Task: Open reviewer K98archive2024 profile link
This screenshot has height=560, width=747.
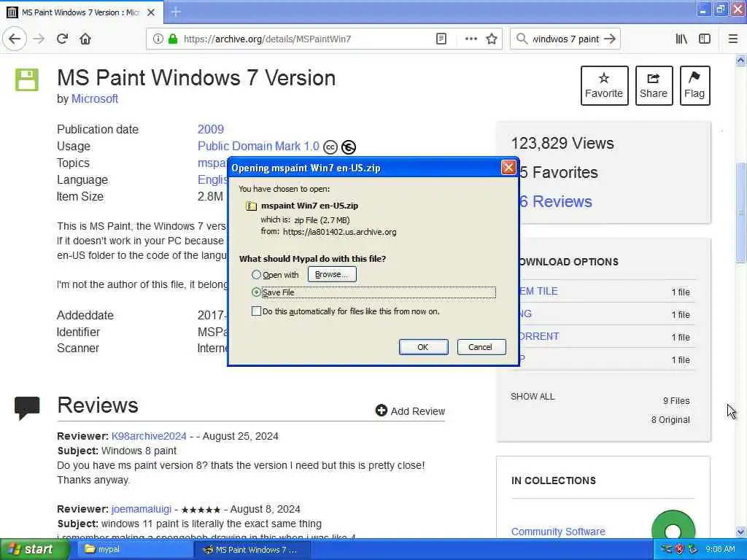Action: click(x=149, y=436)
